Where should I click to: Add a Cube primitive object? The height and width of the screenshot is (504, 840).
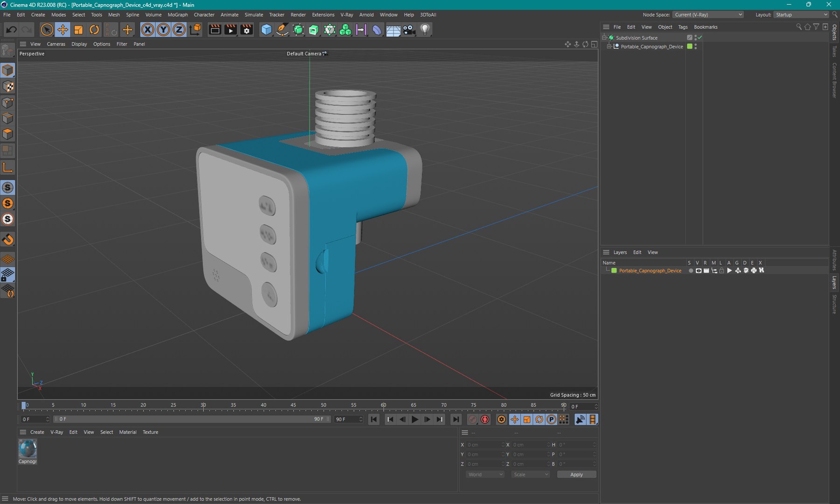[x=266, y=30]
